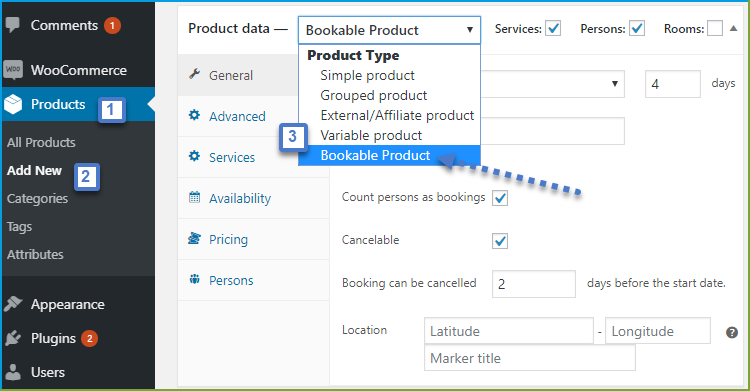Click the Location help question mark icon
This screenshot has height=391, width=750.
[732, 332]
